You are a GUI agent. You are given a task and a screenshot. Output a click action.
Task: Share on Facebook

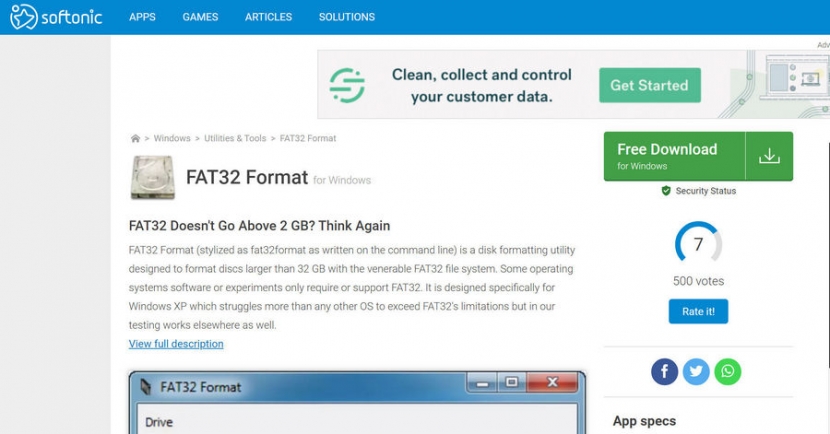pyautogui.click(x=664, y=372)
